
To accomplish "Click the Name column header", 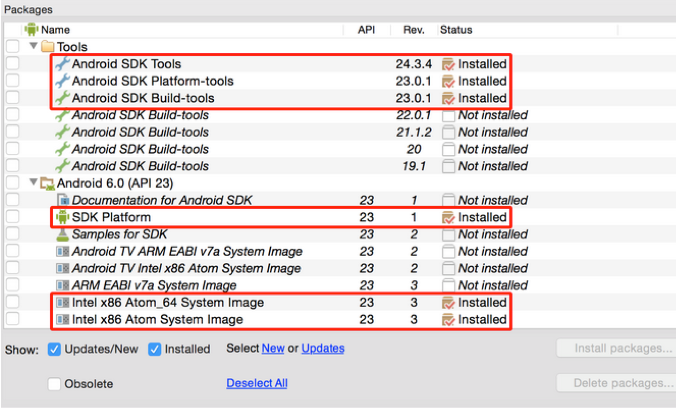I will pos(55,30).
